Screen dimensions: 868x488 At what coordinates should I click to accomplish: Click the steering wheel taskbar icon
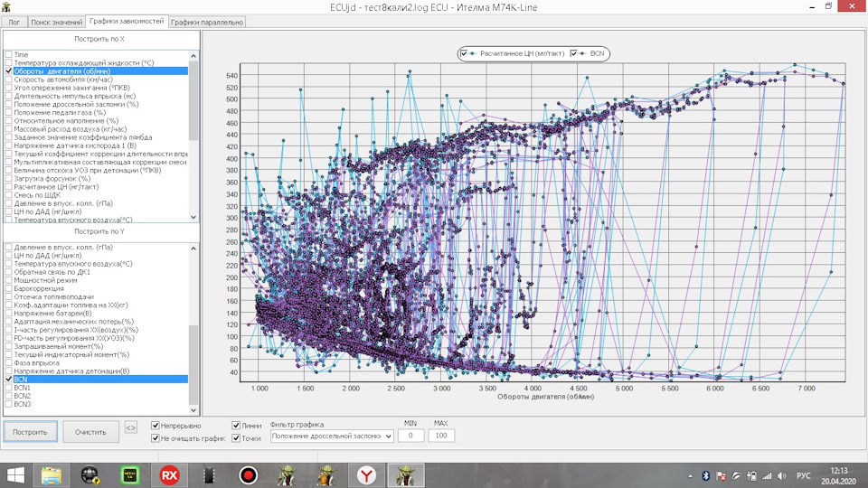pos(90,474)
